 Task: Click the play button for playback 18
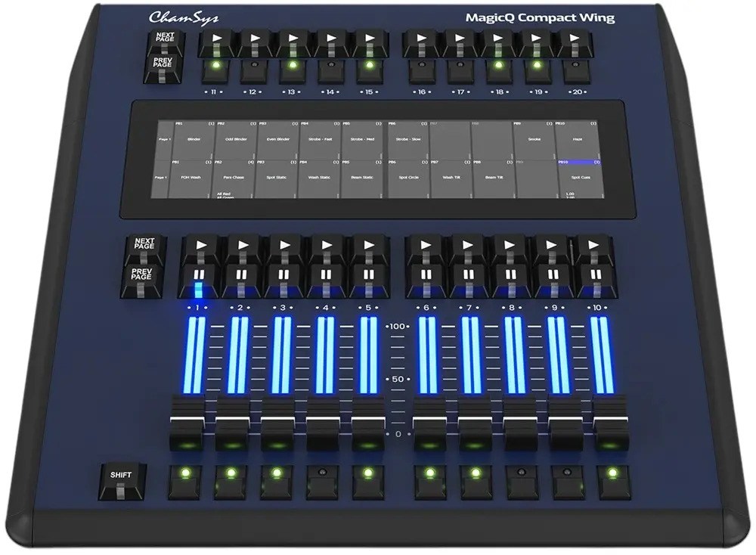pyautogui.click(x=499, y=44)
